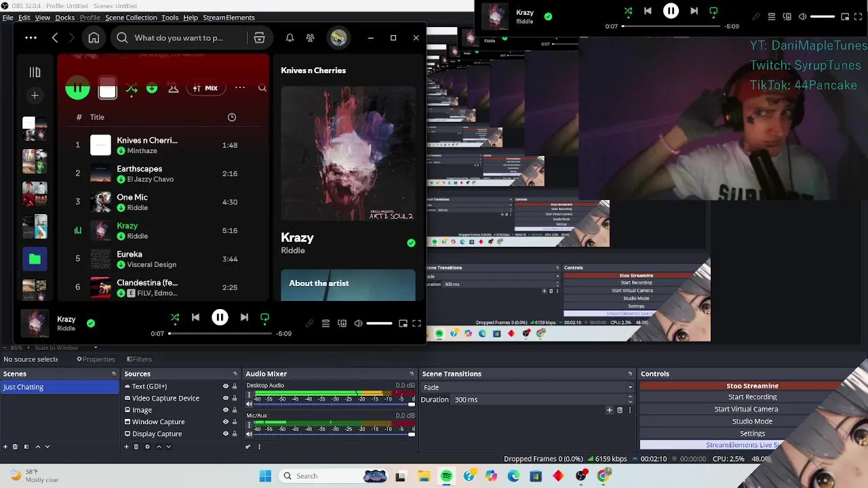Open StreamElements menu
Screen dimensions: 868x488
(229, 18)
